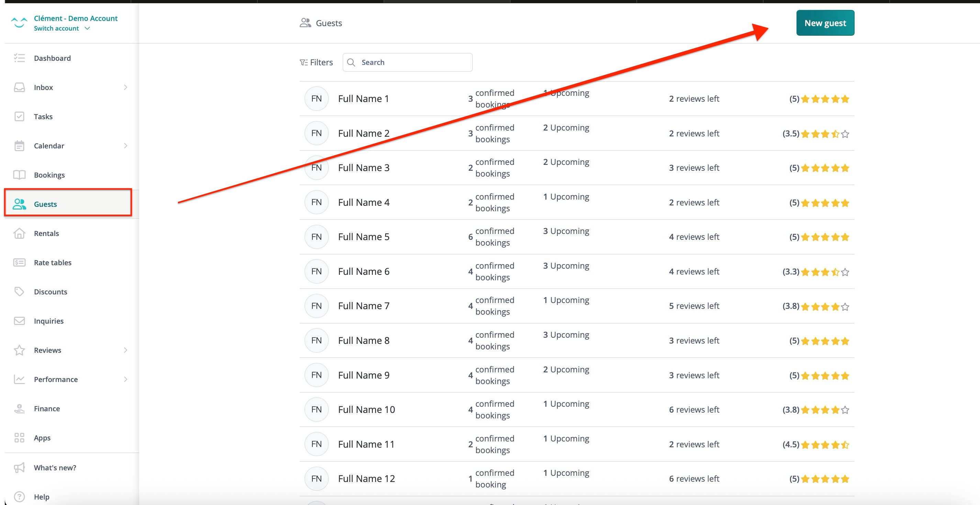The height and width of the screenshot is (505, 980).
Task: Click the What's new megaphone icon
Action: coord(19,467)
